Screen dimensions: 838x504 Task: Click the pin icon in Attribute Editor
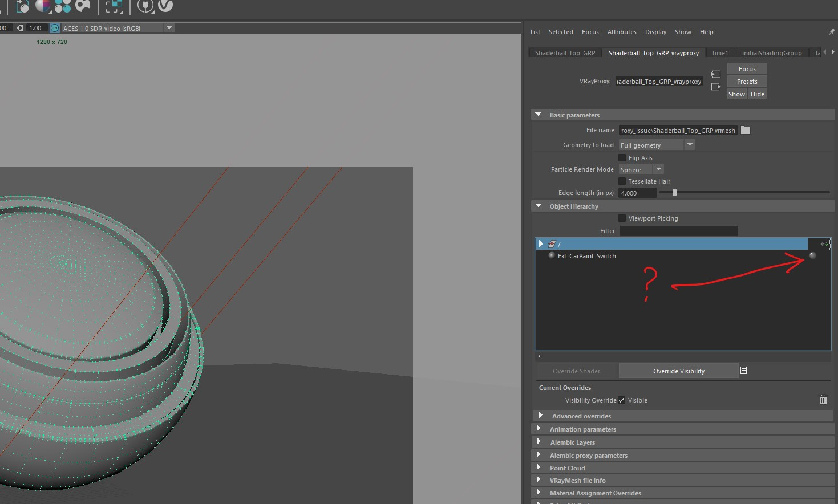[831, 32]
